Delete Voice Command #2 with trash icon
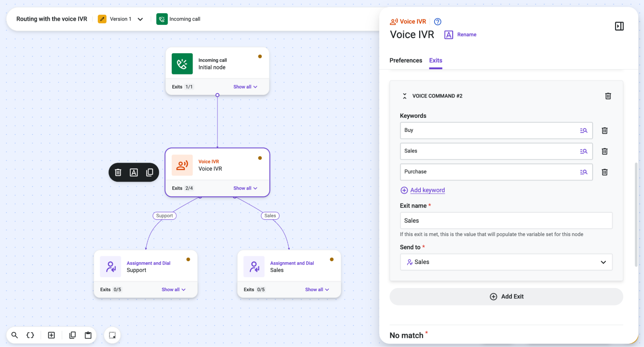Viewport: 644px width, 347px height. 608,96
